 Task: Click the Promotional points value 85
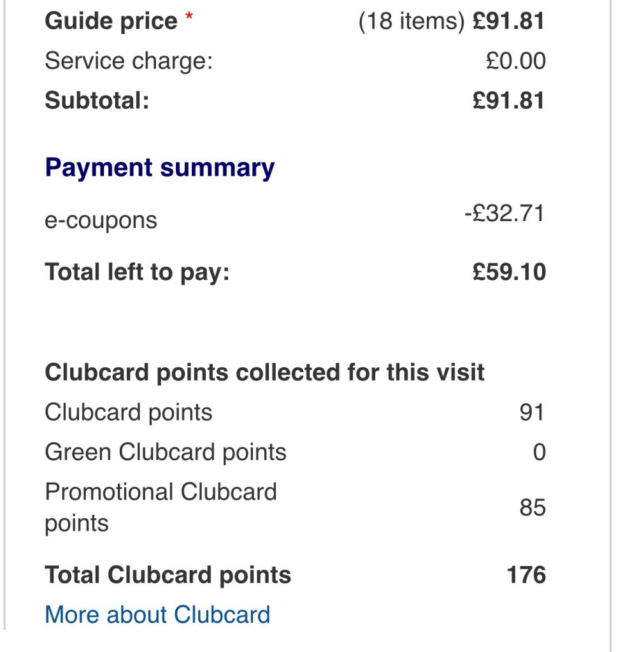533,508
